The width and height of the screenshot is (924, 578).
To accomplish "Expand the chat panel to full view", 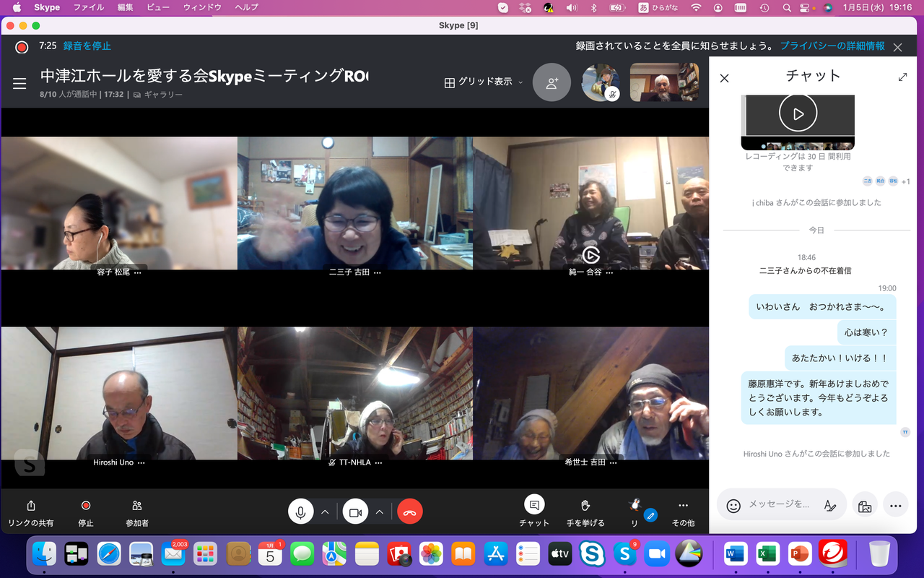I will click(902, 77).
